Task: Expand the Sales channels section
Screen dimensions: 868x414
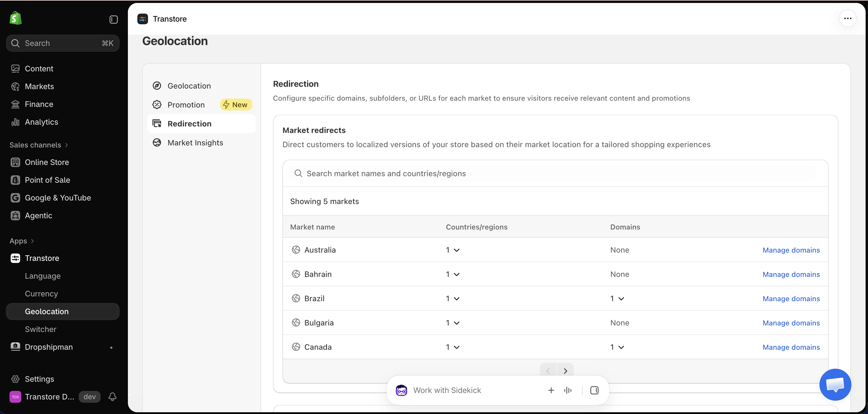Action: (39, 145)
